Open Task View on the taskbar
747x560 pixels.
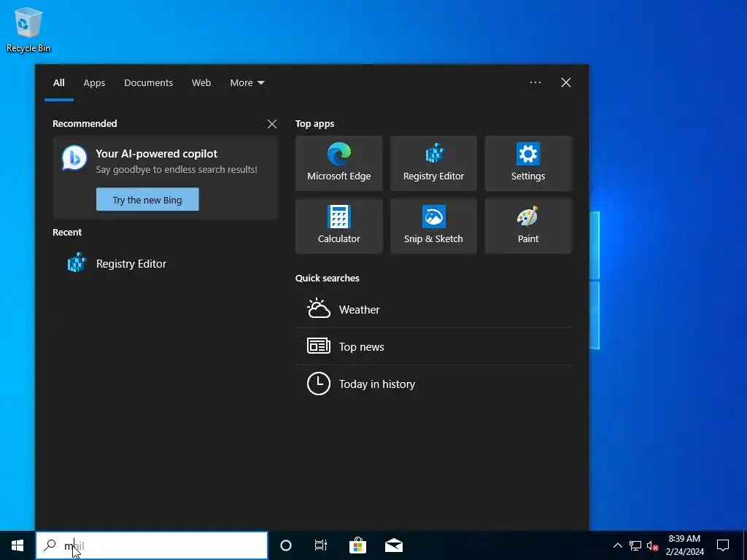tap(321, 545)
